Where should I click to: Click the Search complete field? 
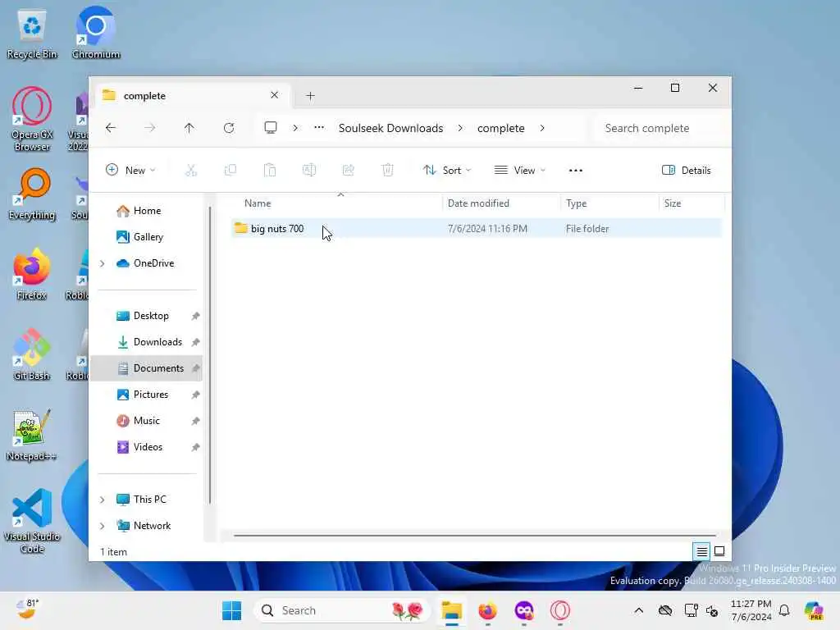(661, 128)
